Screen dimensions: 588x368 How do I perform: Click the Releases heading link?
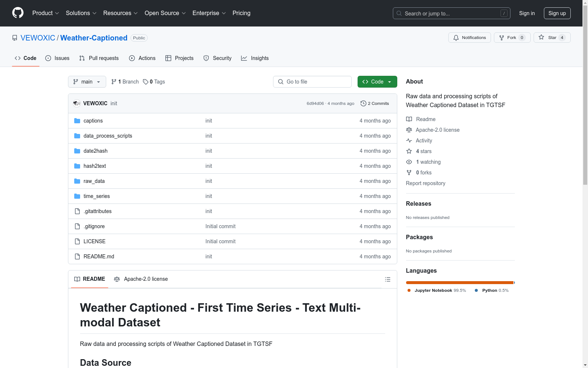(x=419, y=204)
